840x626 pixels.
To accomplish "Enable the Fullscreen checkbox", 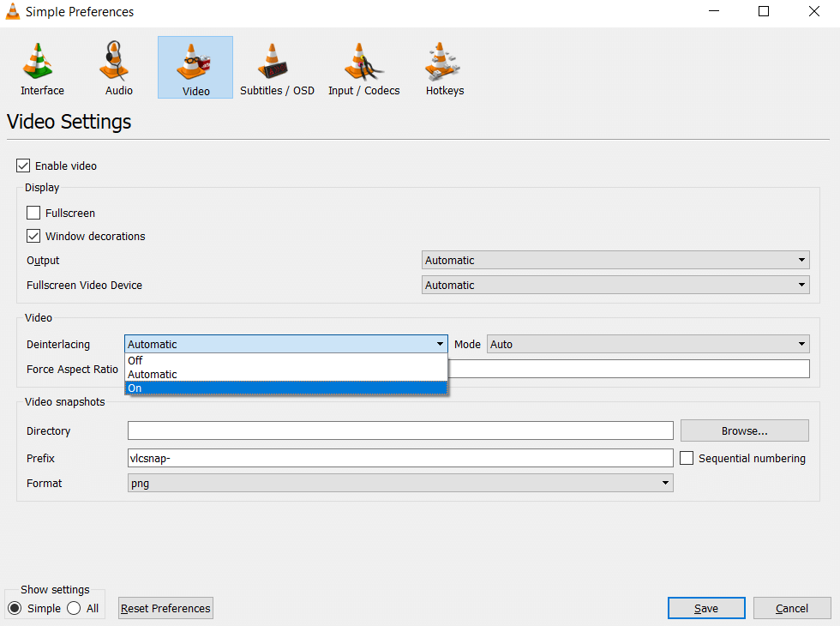I will [33, 213].
